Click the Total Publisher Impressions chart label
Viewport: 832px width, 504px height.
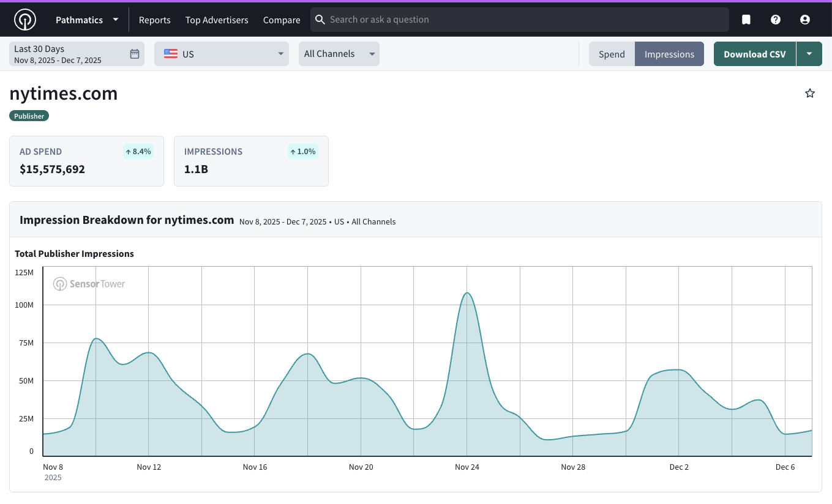pos(74,254)
